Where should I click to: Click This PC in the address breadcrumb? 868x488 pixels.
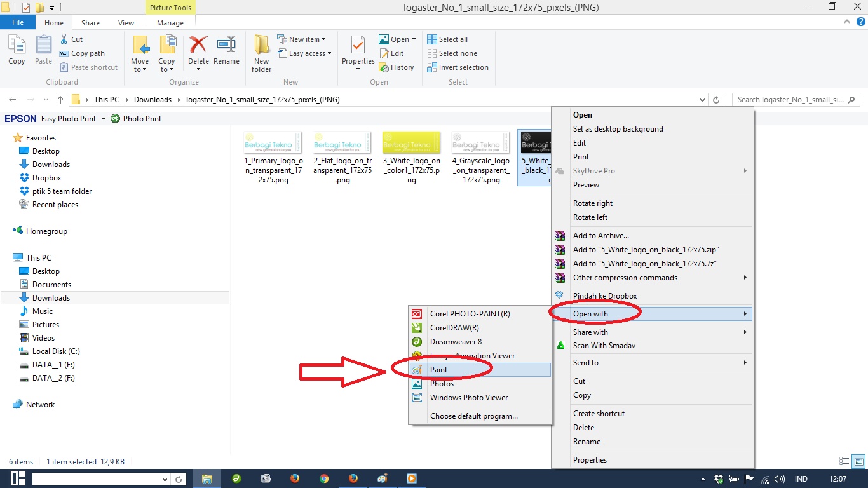coord(106,100)
